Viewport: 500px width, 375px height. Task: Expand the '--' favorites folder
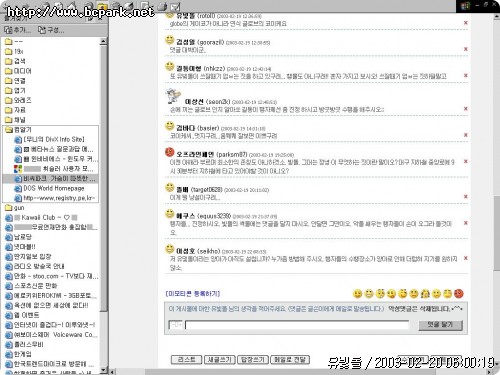click(14, 42)
